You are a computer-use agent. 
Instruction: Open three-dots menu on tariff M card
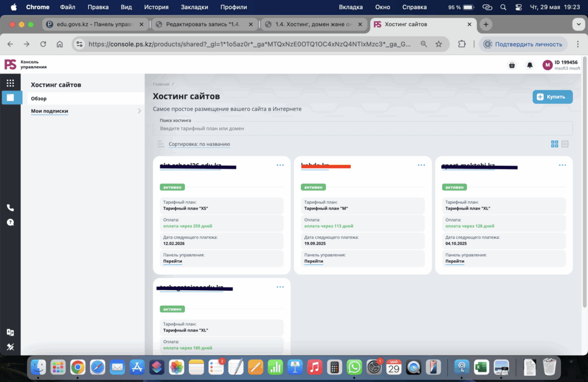click(x=421, y=165)
